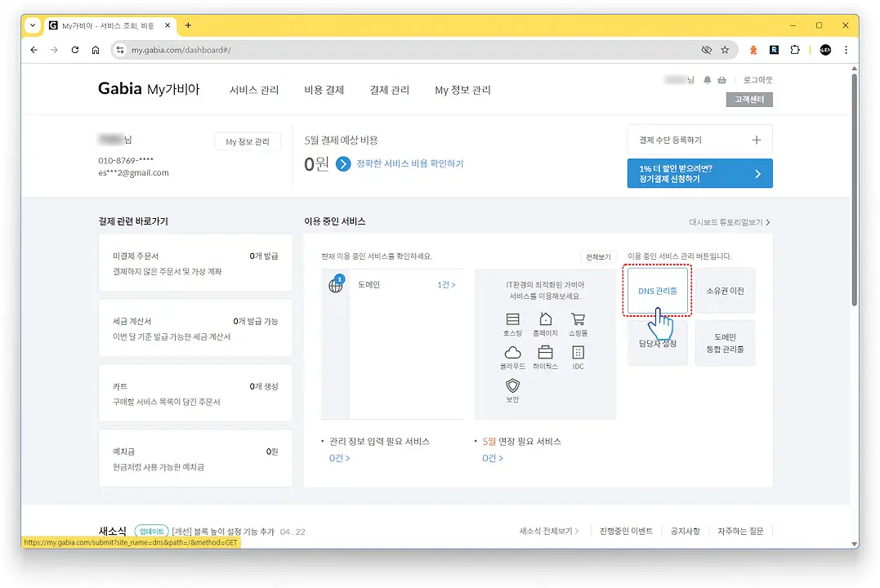Go to browser home page icon
The height and width of the screenshot is (588, 880).
96,50
